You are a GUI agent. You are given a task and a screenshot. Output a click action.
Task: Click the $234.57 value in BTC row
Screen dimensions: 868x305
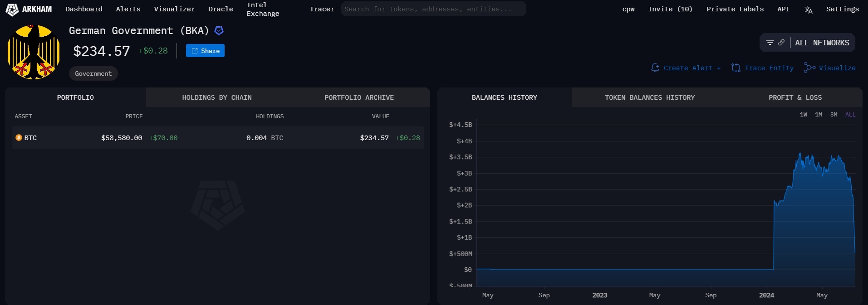pos(374,138)
